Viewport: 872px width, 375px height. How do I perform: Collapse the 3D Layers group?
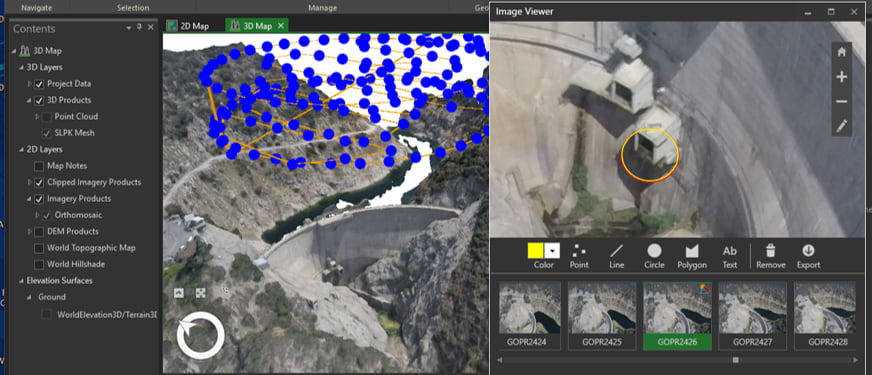[x=22, y=67]
